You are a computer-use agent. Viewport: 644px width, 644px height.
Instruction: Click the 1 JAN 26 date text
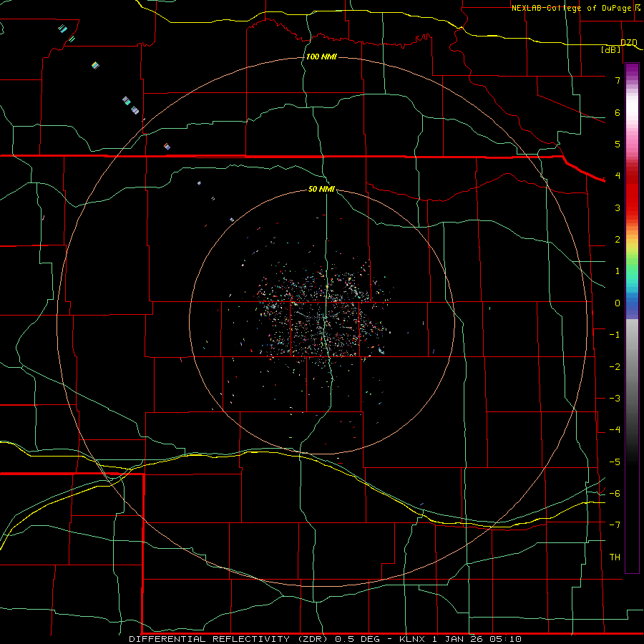457,639
